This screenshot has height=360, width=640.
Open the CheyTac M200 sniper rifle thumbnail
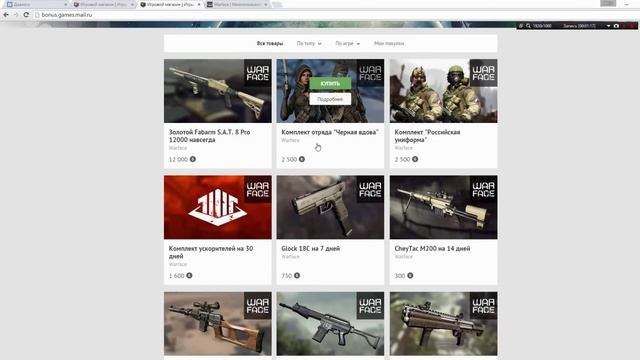coord(443,207)
